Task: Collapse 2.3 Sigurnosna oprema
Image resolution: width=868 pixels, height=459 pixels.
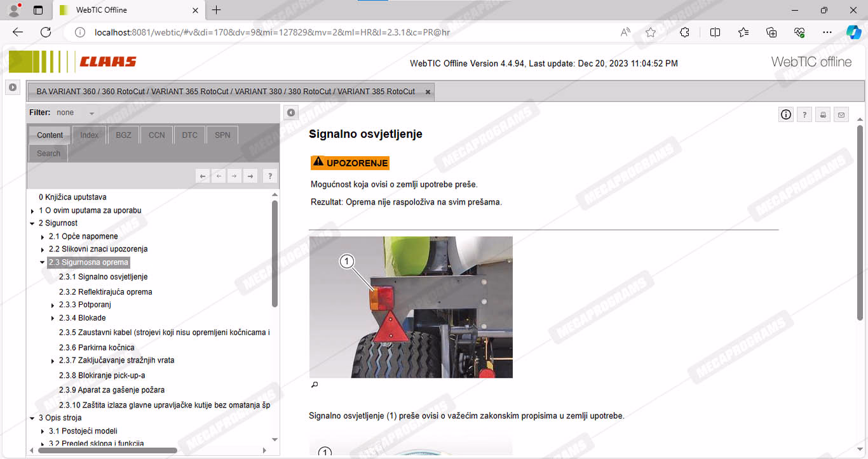Action: (x=43, y=262)
